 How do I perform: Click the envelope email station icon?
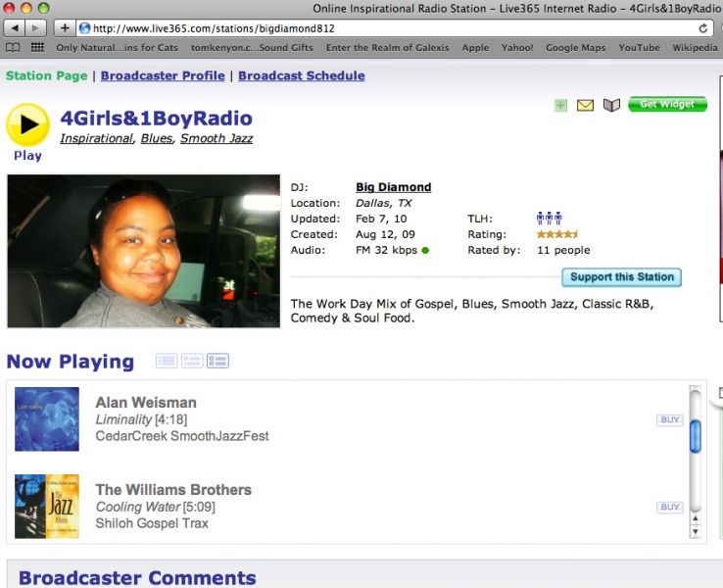coord(585,106)
